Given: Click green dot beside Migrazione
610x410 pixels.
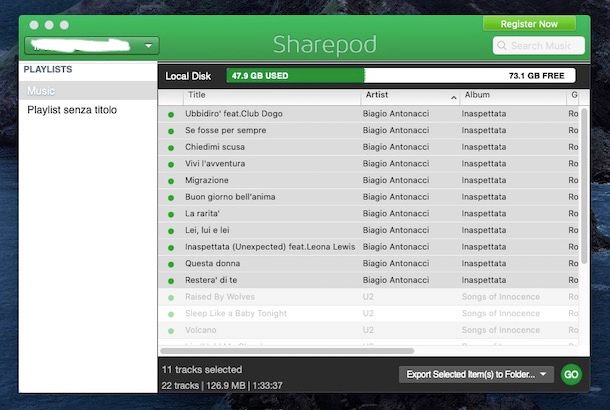Looking at the screenshot, I should [171, 181].
